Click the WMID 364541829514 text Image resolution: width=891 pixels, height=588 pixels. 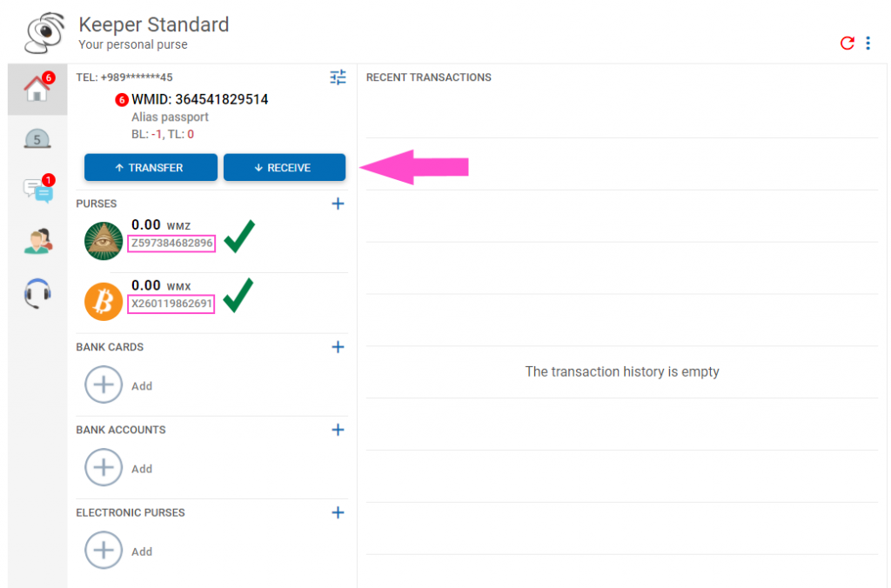coord(199,99)
